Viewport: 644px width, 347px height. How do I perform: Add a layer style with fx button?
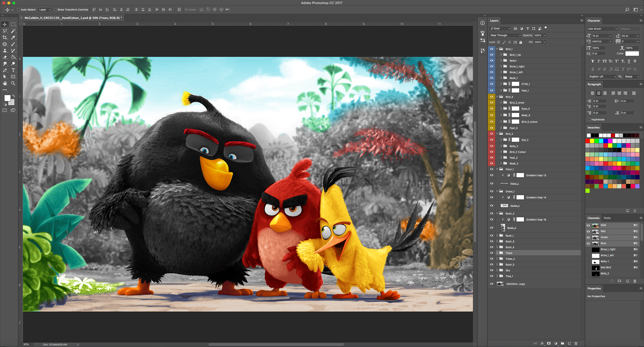pyautogui.click(x=542, y=343)
